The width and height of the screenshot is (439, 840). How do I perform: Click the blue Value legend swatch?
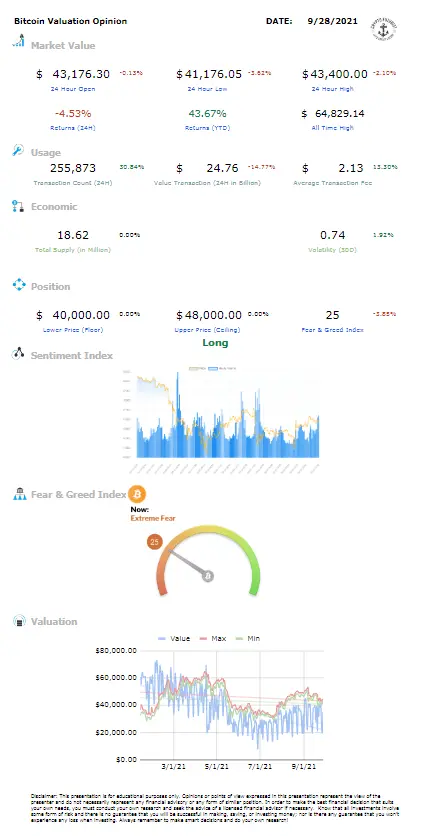pyautogui.click(x=163, y=639)
